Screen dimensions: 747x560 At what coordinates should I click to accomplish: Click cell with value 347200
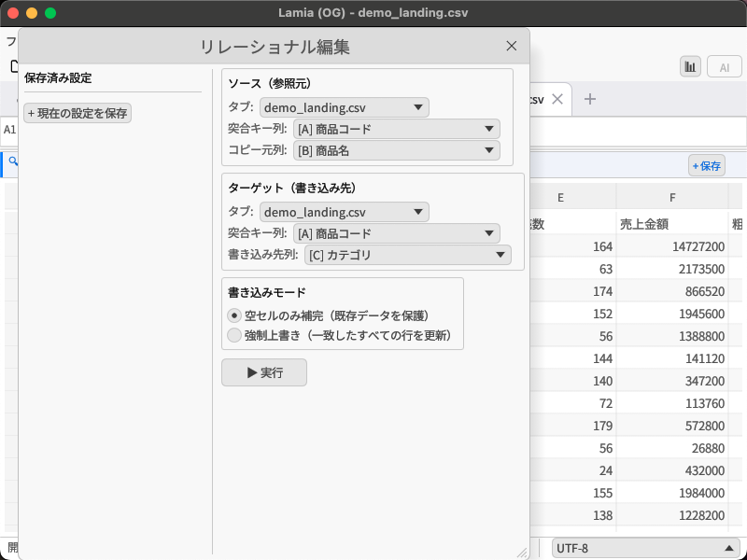coord(672,381)
